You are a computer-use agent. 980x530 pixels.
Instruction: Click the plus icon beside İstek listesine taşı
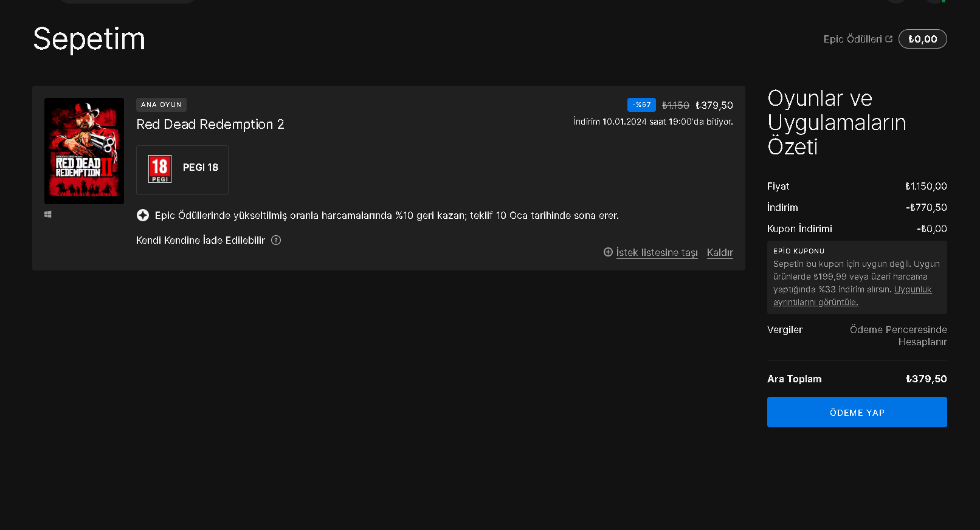608,252
